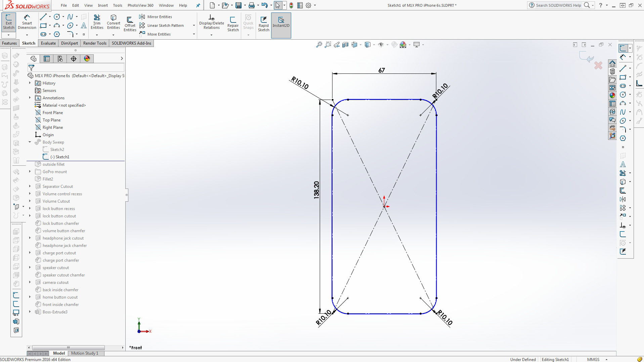Click the Search SOLIDWORKS Help field
Viewport: 644px width, 362px height.
point(558,5)
